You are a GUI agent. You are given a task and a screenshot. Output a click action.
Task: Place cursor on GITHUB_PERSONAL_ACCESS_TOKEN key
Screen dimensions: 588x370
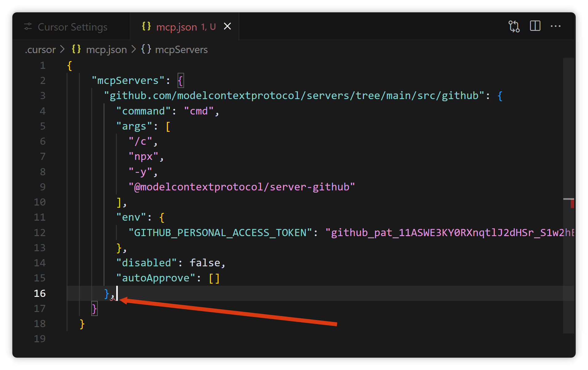pos(220,232)
